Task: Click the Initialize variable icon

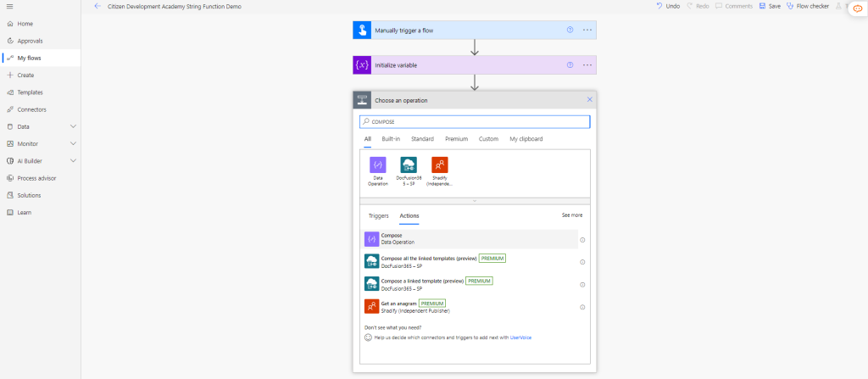Action: (x=361, y=64)
